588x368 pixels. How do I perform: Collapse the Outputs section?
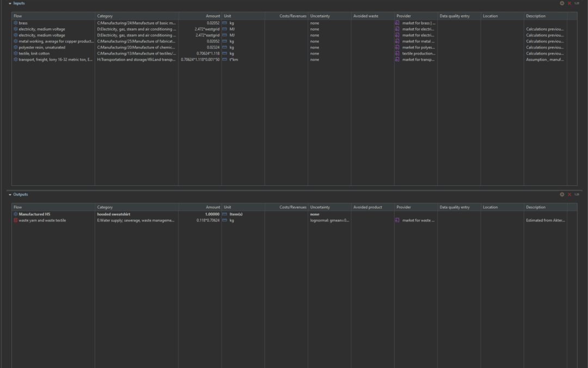coord(10,195)
